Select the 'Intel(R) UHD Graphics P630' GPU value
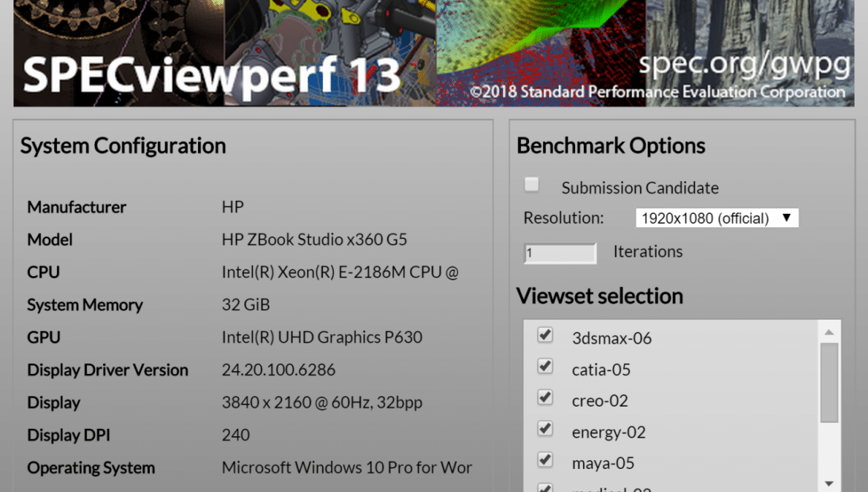The width and height of the screenshot is (868, 492). pos(322,338)
